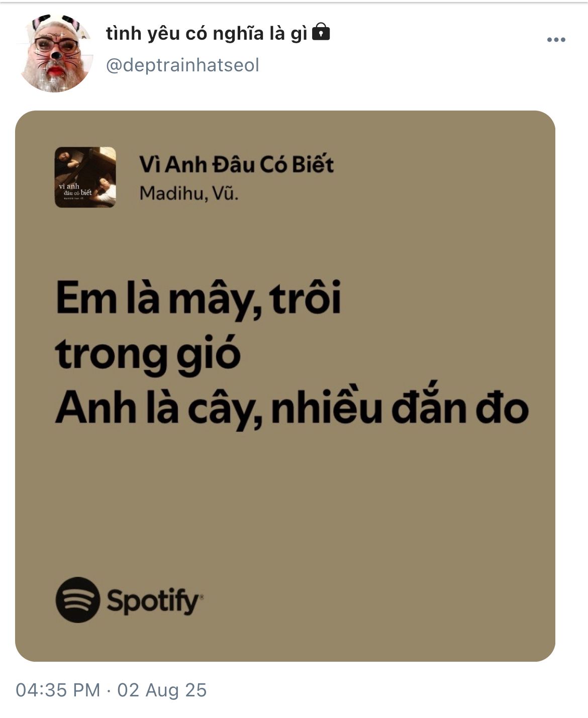Click the artist name Vũ.

[224, 193]
